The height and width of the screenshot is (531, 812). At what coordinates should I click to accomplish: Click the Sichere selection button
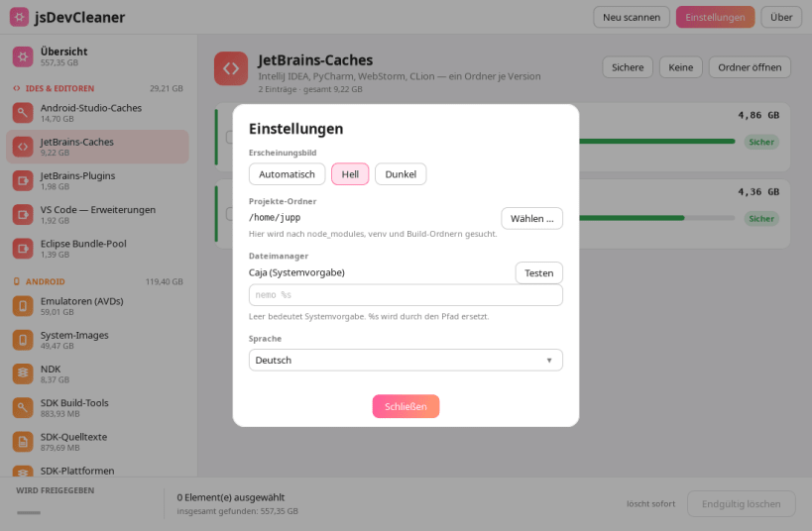coord(628,67)
